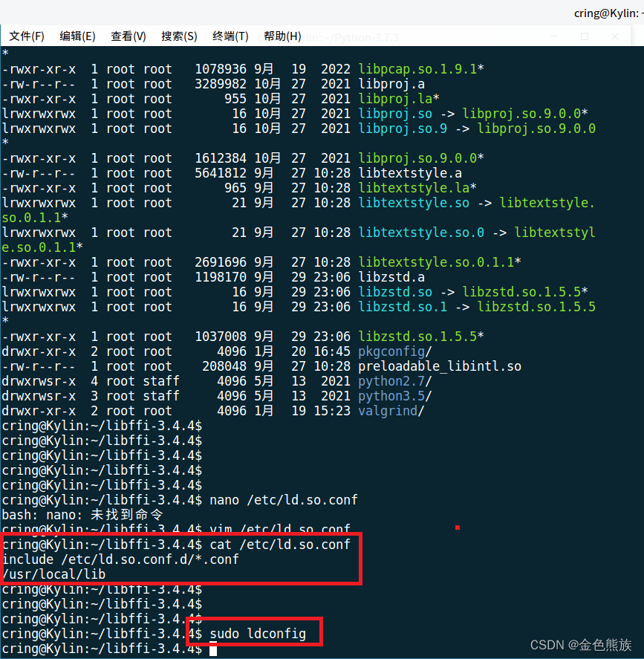Open the 终端(T) menu
This screenshot has width=644, height=659.
(x=230, y=36)
